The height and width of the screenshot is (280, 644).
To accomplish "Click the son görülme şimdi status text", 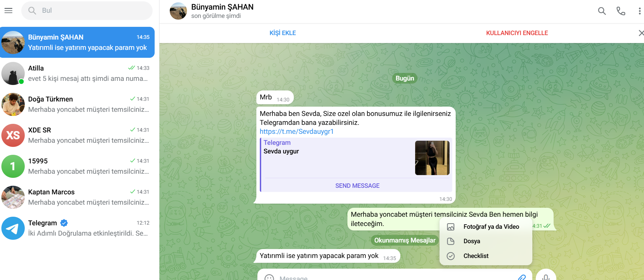I will tap(216, 16).
